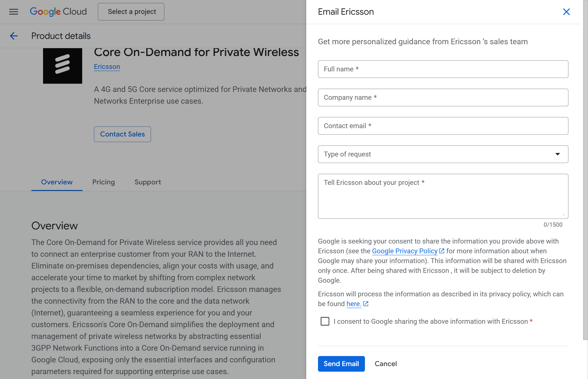588x379 pixels.
Task: Click the Cancel button
Action: coord(385,364)
